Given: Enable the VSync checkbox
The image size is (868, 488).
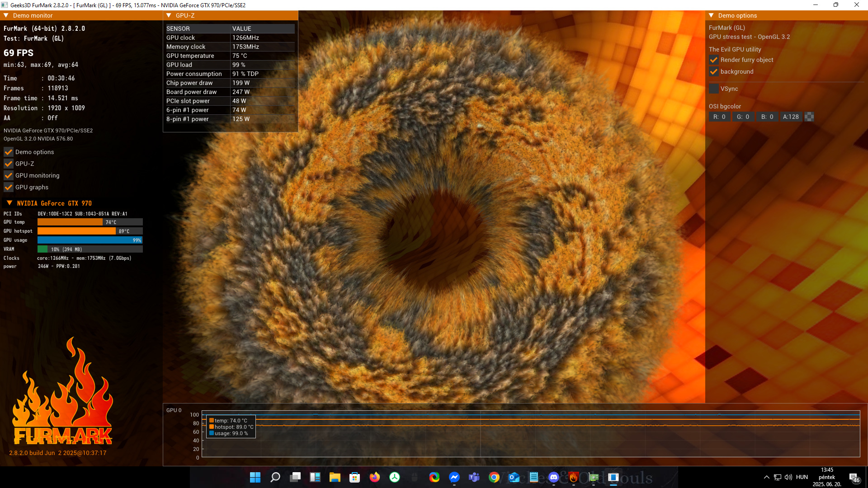Looking at the screenshot, I should pos(714,89).
